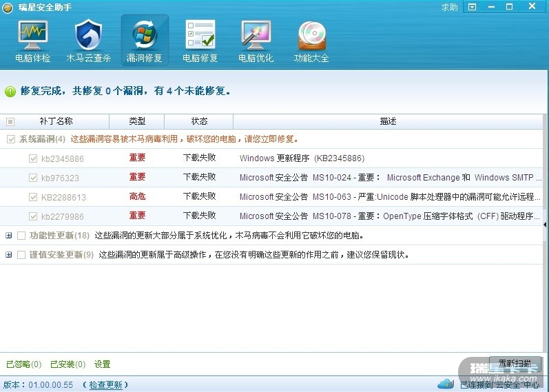Click the Rising app logo in title bar
This screenshot has width=549, height=392.
pos(8,8)
